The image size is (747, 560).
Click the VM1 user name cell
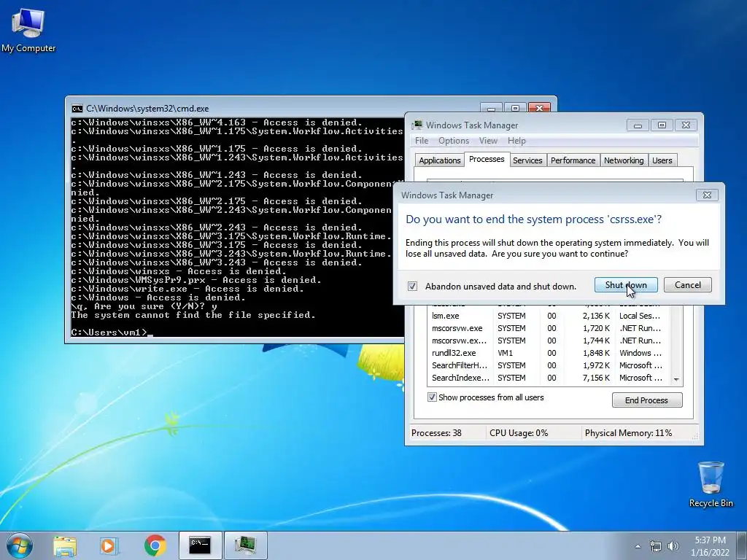(x=505, y=353)
